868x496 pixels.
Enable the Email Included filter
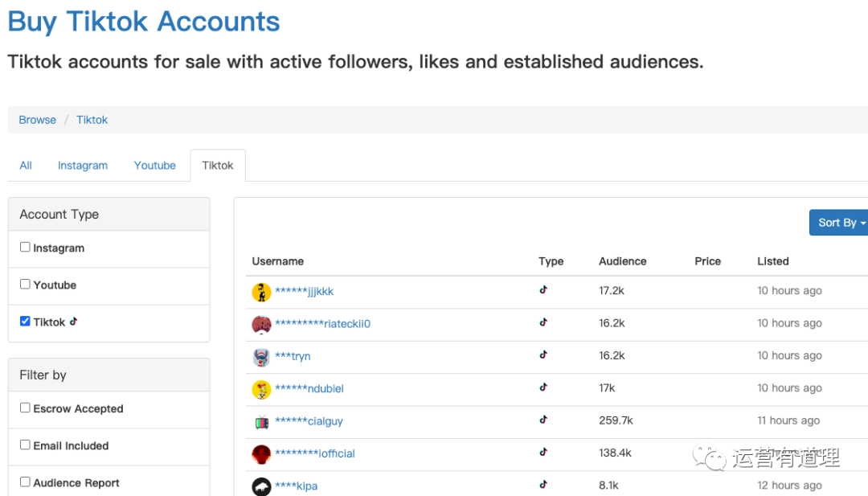point(25,445)
